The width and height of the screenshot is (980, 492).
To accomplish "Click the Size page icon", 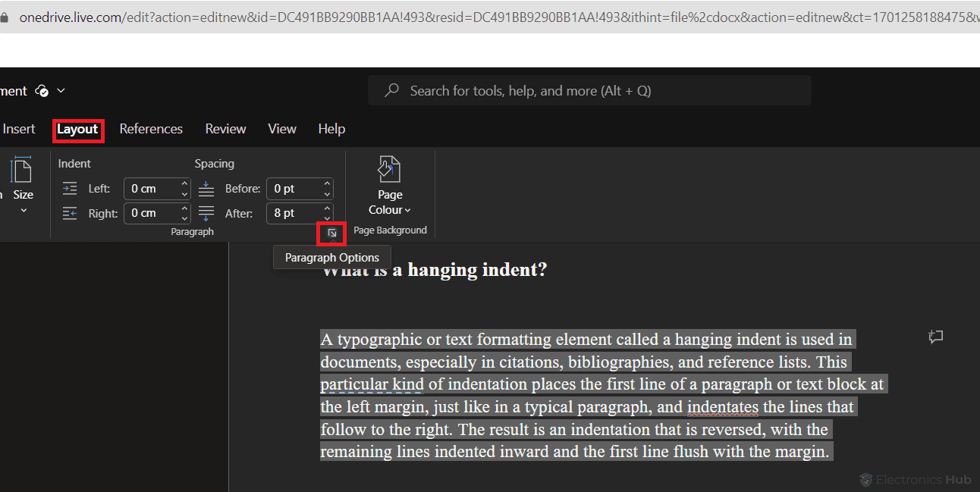I will [x=23, y=171].
